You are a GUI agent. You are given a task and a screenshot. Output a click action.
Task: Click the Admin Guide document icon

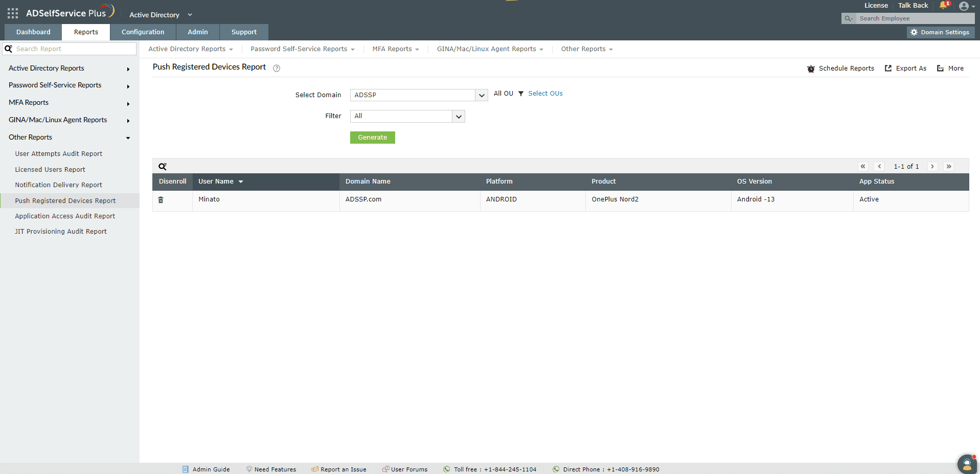tap(186, 469)
